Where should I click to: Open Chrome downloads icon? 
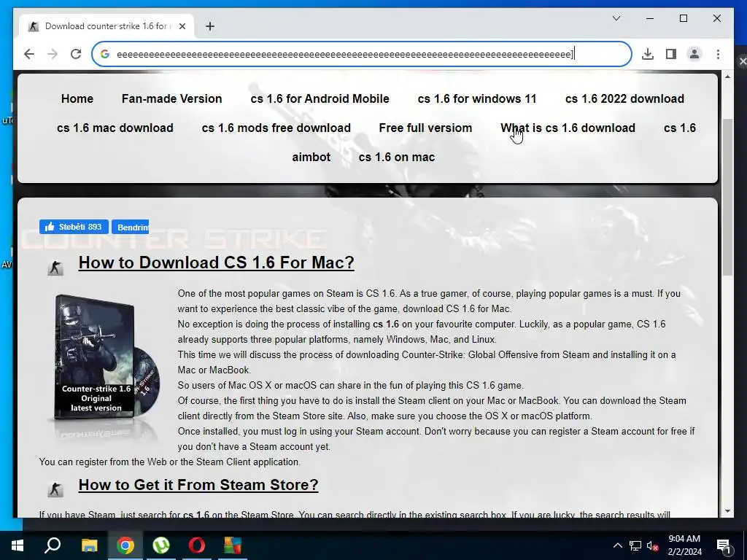click(648, 54)
